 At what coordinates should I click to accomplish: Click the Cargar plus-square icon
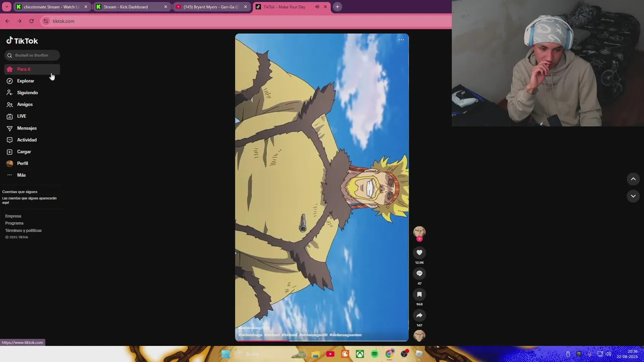click(10, 152)
